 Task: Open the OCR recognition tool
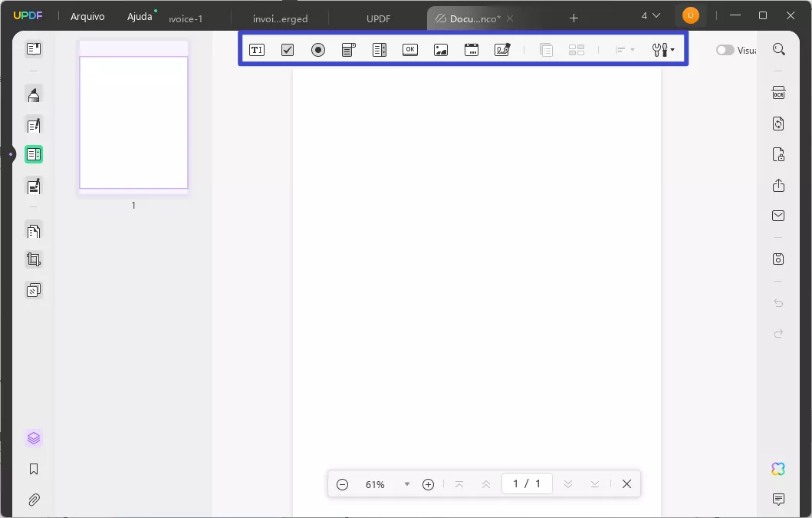(x=778, y=93)
